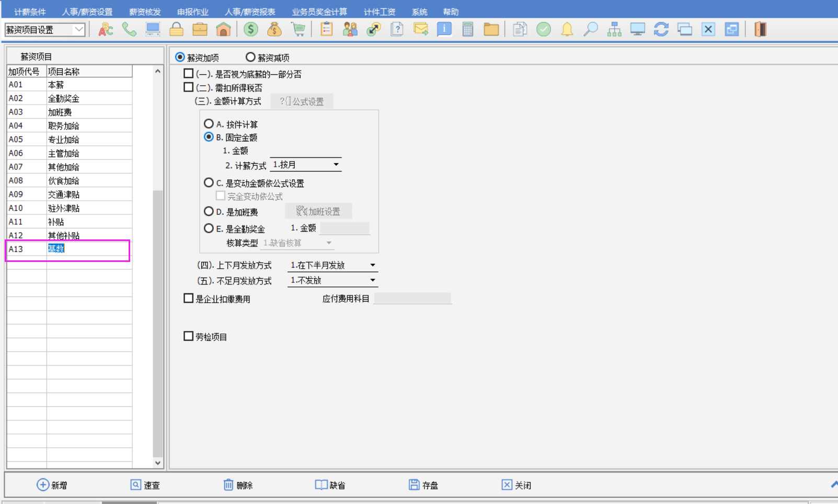Select the A01 本薪 row
This screenshot has width=838, height=504.
pos(70,84)
